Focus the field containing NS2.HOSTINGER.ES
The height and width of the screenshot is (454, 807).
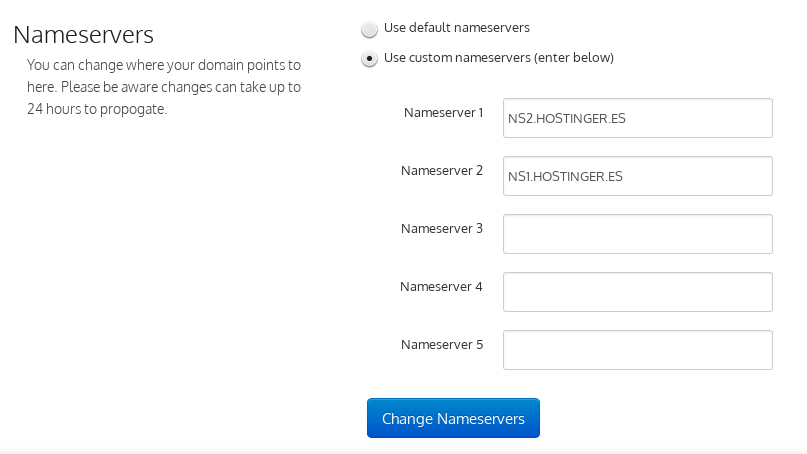click(638, 118)
